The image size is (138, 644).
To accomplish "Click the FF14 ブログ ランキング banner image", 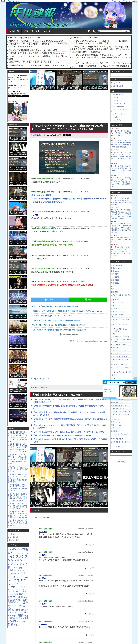I will point(18,112).
